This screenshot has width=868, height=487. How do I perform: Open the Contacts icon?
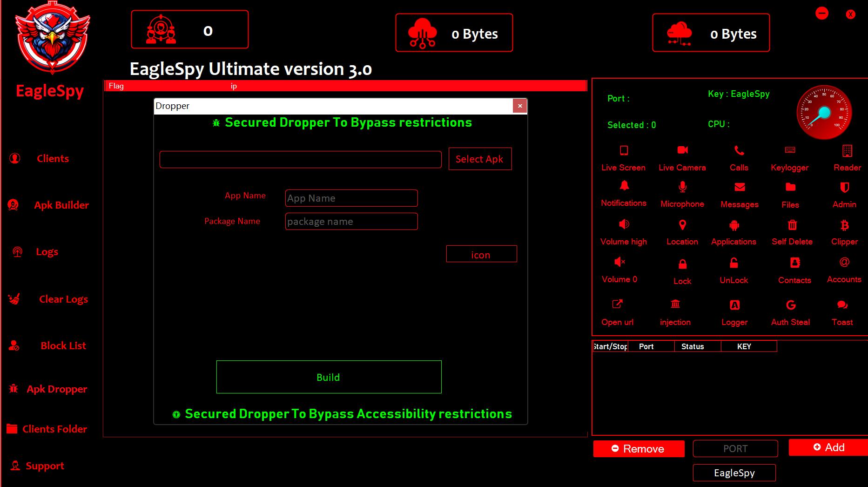coord(795,263)
